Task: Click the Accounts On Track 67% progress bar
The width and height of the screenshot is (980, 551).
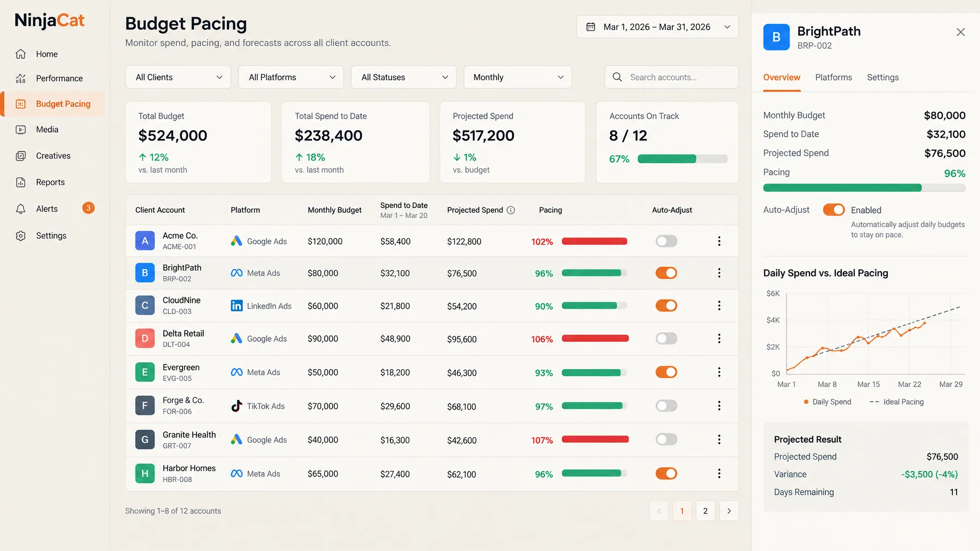Action: 682,159
